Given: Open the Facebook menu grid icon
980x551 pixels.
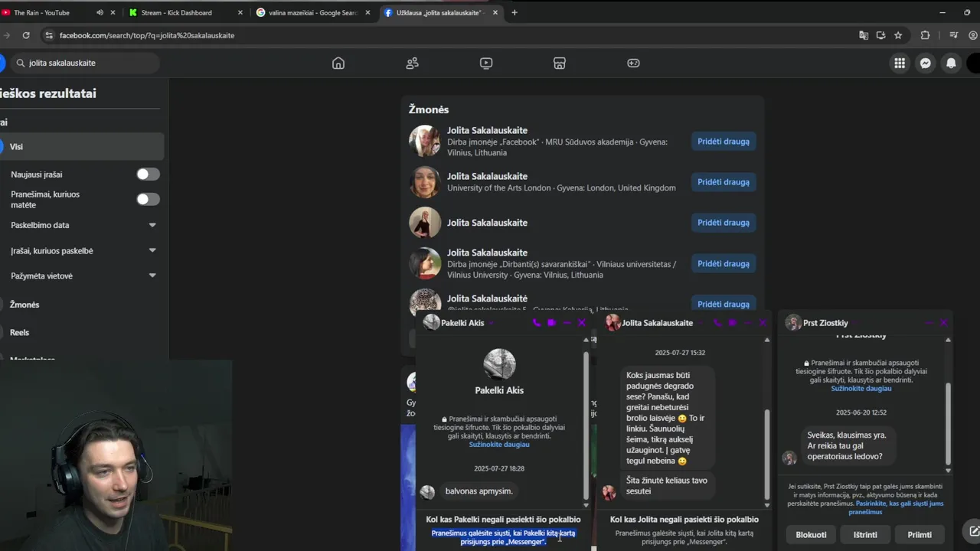Looking at the screenshot, I should tap(900, 64).
